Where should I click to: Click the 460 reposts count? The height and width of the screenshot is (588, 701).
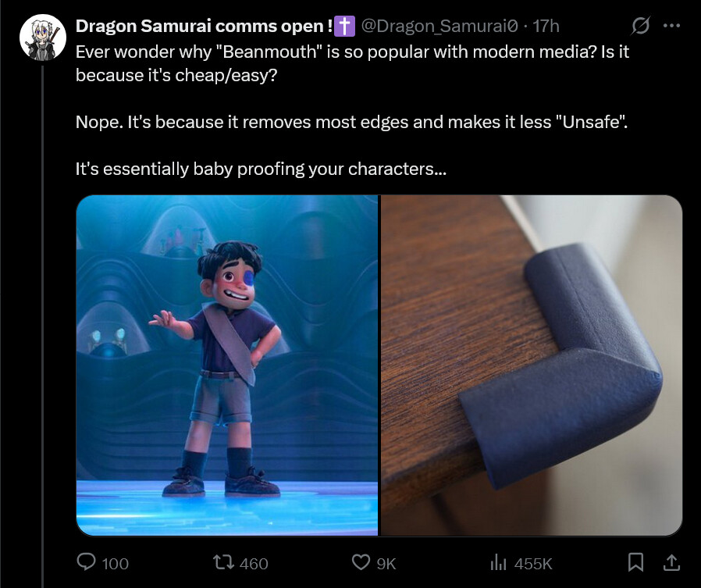click(x=254, y=564)
